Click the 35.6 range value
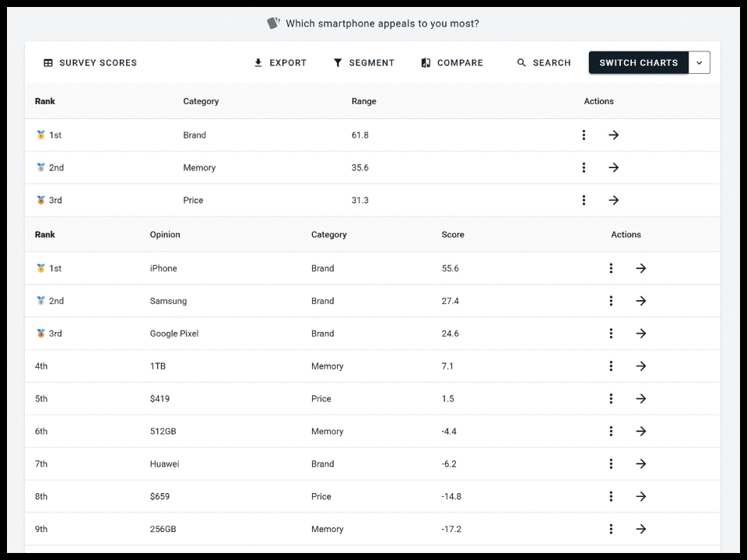747x560 pixels. [360, 168]
